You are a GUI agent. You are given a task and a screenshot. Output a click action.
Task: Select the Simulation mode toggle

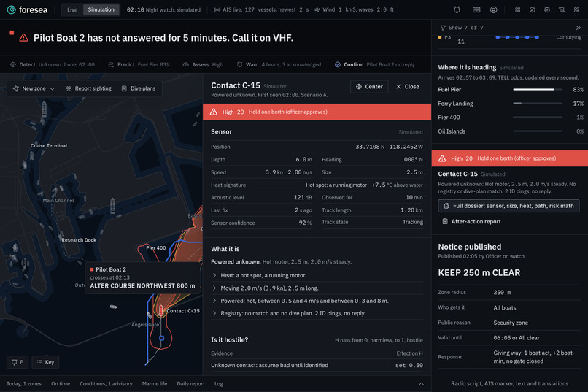(x=101, y=9)
